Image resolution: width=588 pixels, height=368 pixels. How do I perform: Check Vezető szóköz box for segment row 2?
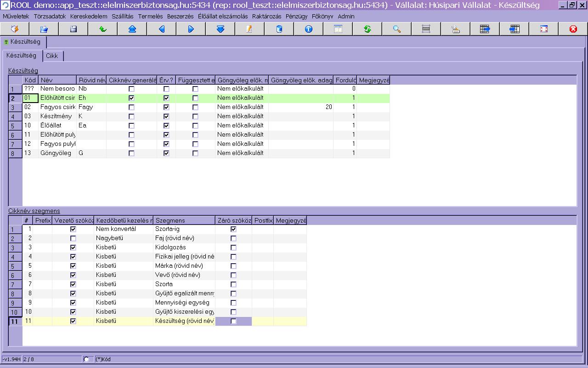point(73,238)
